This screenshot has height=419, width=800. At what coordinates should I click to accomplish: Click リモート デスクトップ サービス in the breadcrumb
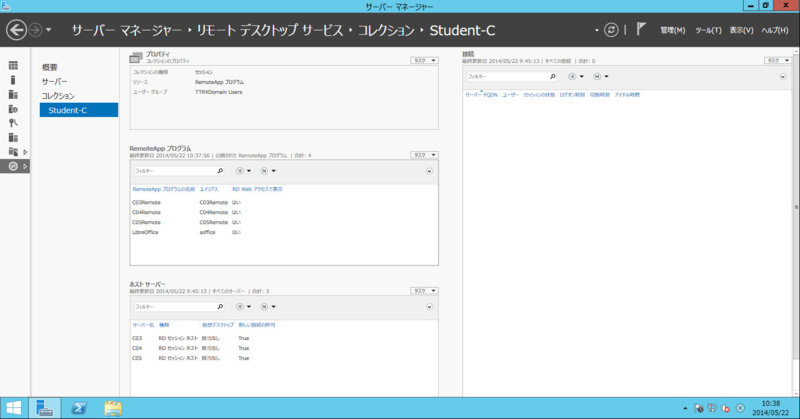(270, 31)
